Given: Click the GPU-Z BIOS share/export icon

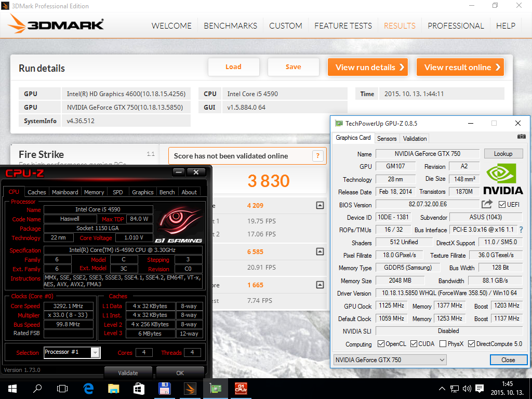Looking at the screenshot, I should pos(487,204).
